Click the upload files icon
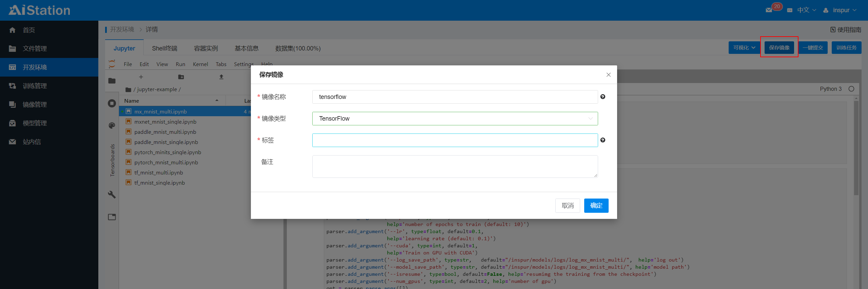The height and width of the screenshot is (289, 868). [x=221, y=77]
